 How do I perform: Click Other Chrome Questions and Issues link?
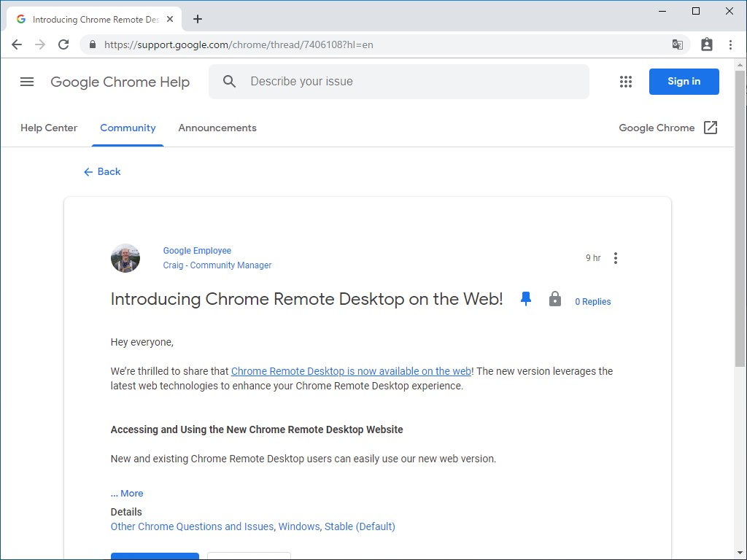point(192,526)
